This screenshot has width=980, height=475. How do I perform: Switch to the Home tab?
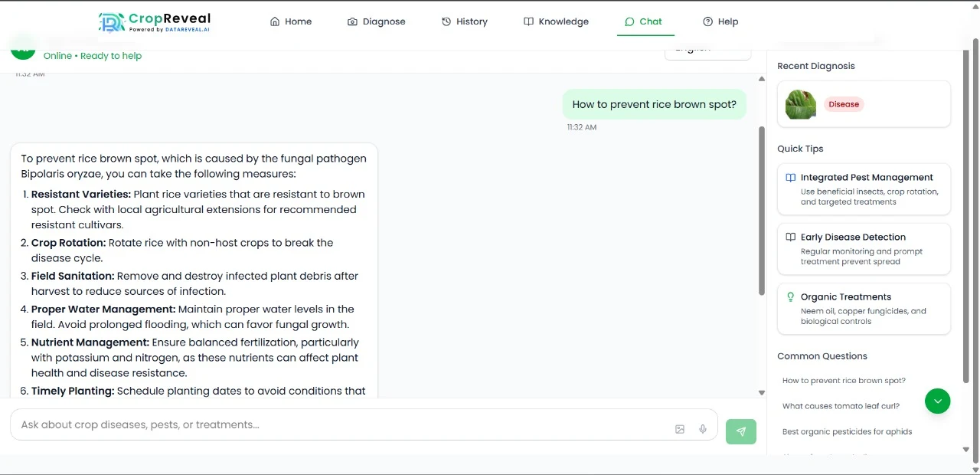click(291, 21)
